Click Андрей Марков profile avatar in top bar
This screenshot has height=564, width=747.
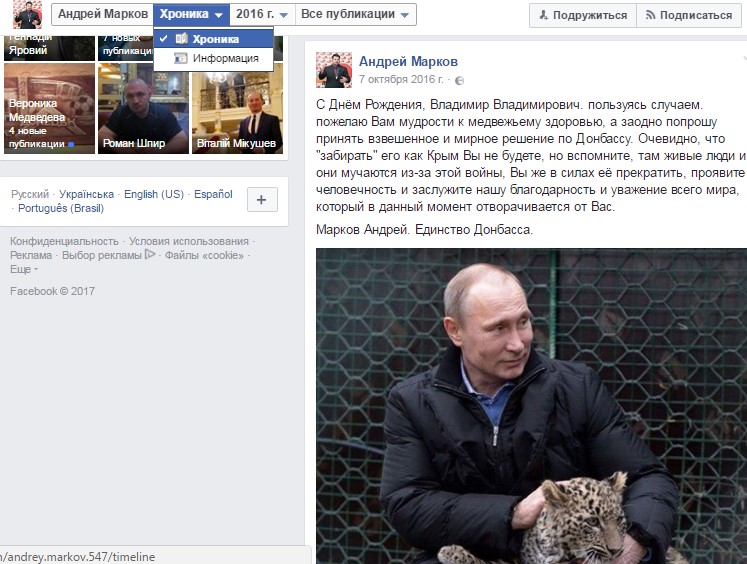click(x=27, y=14)
